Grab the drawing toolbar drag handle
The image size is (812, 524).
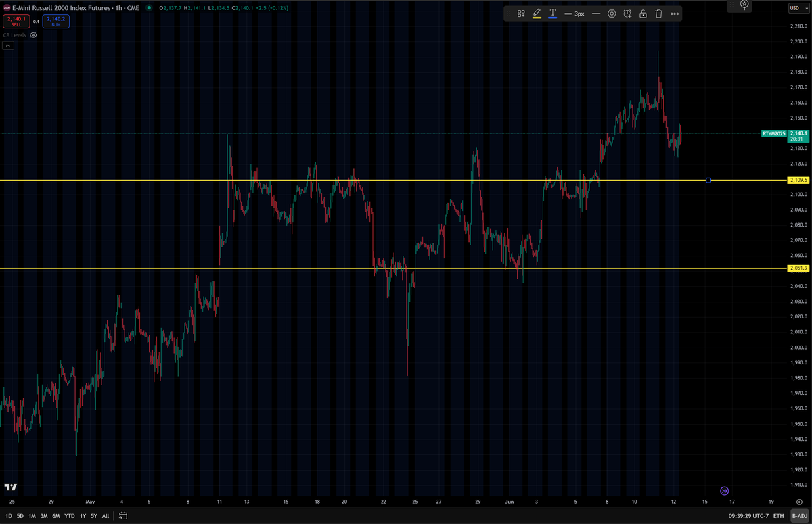[x=508, y=14]
